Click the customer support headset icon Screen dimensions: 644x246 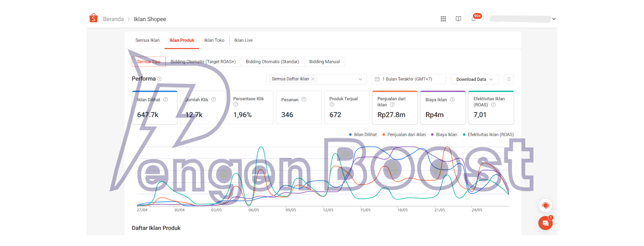pyautogui.click(x=545, y=205)
